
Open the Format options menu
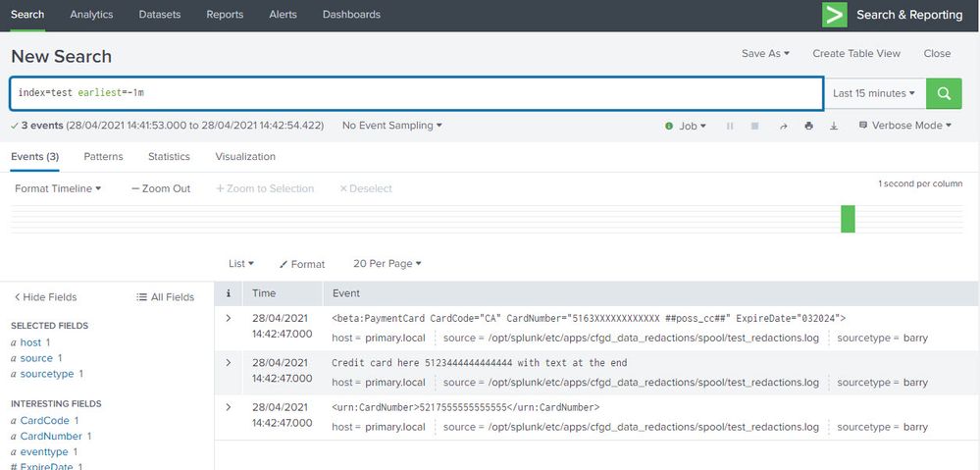coord(302,264)
